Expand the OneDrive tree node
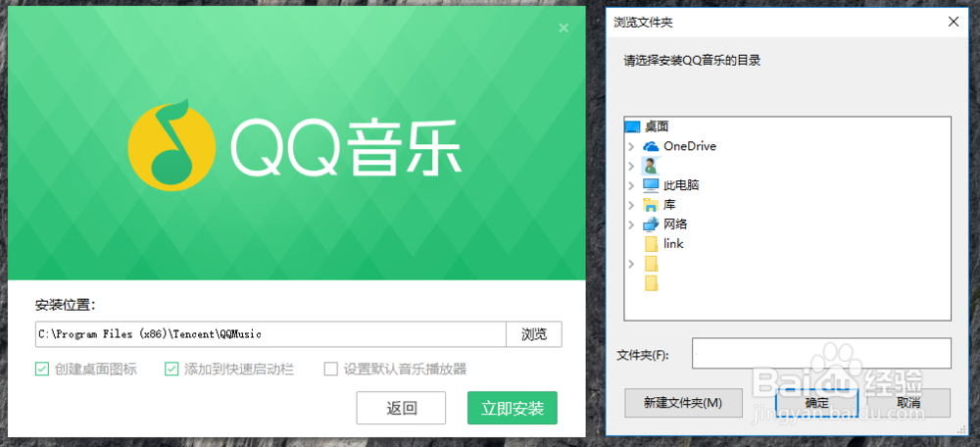This screenshot has width=980, height=447. coord(631,146)
